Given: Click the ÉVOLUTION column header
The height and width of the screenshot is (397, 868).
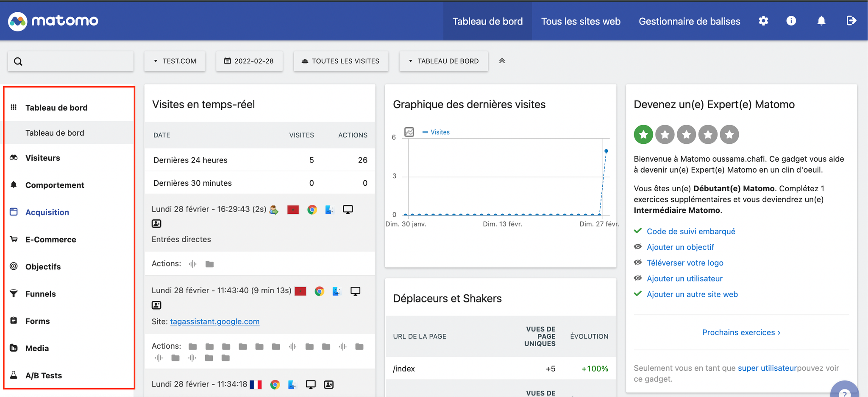Looking at the screenshot, I should 589,336.
